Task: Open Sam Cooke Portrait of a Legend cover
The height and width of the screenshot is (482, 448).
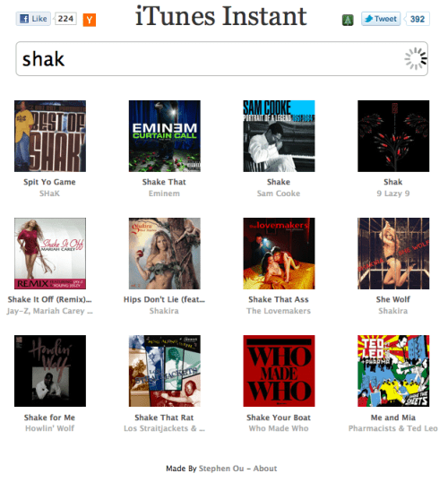Action: point(279,136)
